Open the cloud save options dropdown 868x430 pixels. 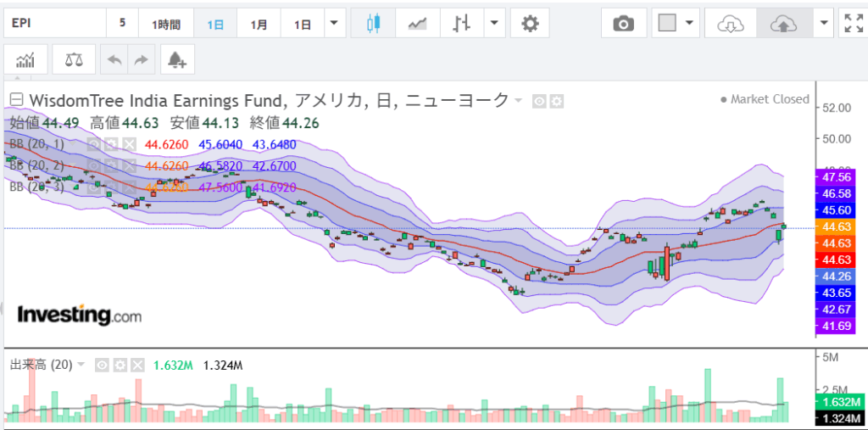(x=824, y=23)
